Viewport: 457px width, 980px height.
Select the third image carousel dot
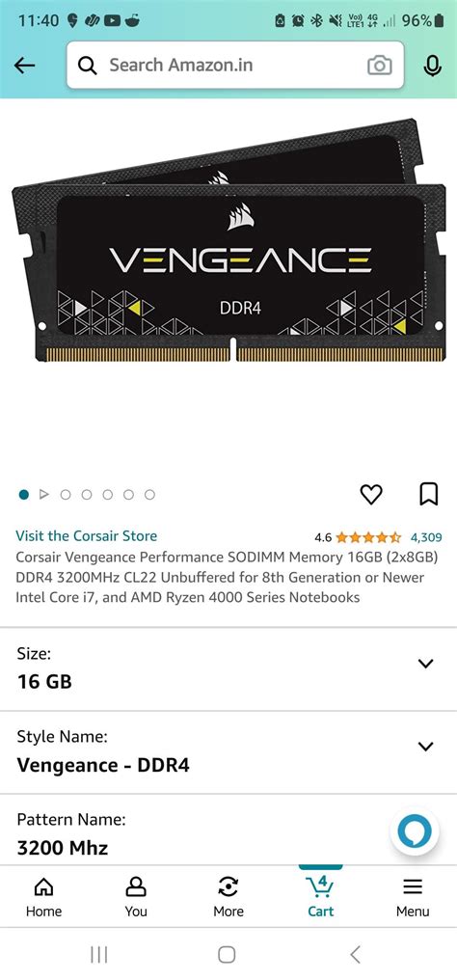click(x=66, y=495)
